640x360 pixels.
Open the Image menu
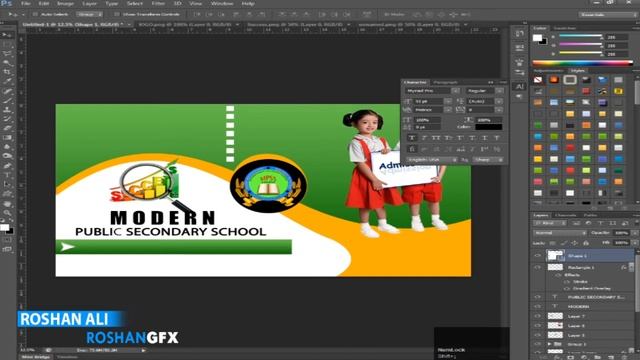(65, 3)
